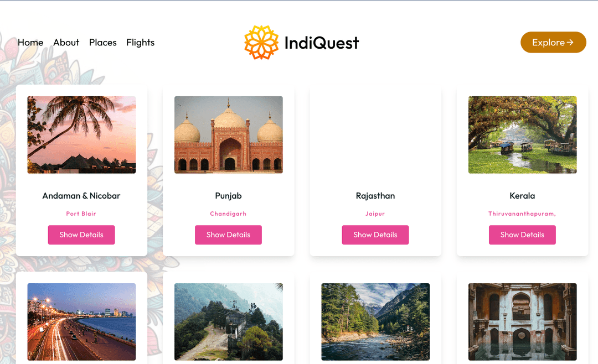Click the Thiruvananthapuram capital label
The height and width of the screenshot is (364, 598).
point(522,214)
